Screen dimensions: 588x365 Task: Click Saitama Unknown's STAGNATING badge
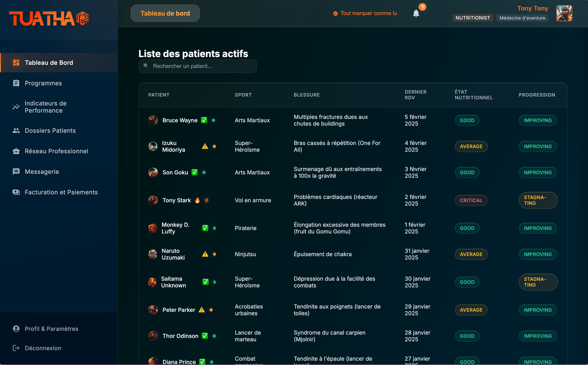coord(538,282)
